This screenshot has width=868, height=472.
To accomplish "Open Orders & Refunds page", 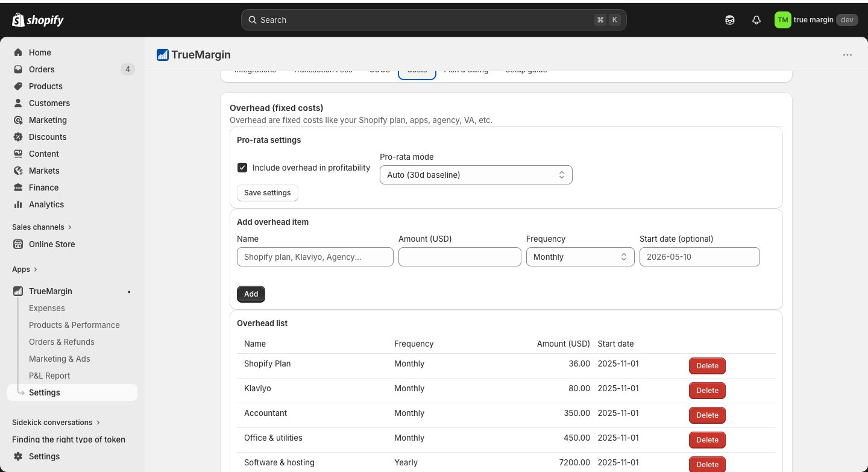I will [61, 342].
